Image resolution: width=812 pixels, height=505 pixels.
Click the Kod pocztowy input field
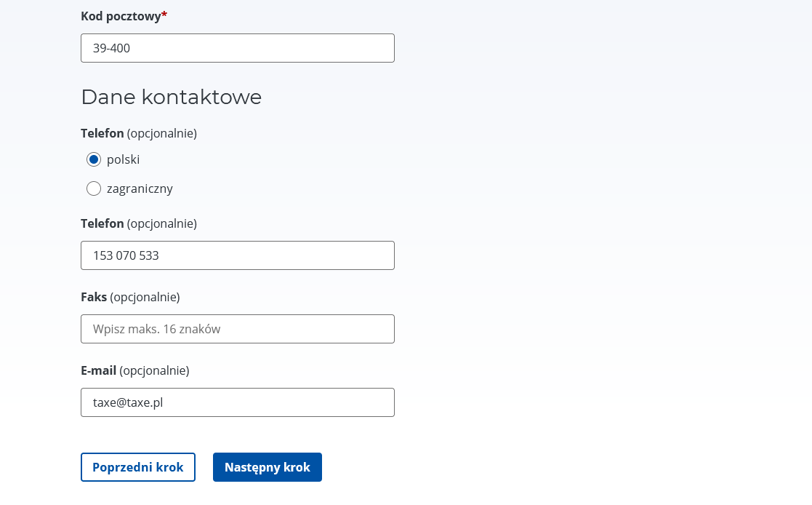point(237,48)
